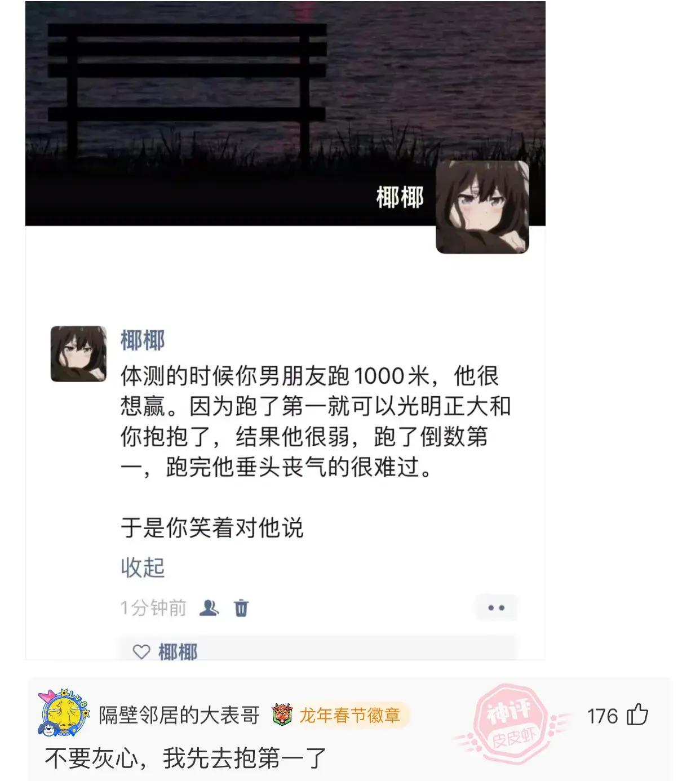Click the dragon year badge icon
700x781 pixels.
pos(282,715)
